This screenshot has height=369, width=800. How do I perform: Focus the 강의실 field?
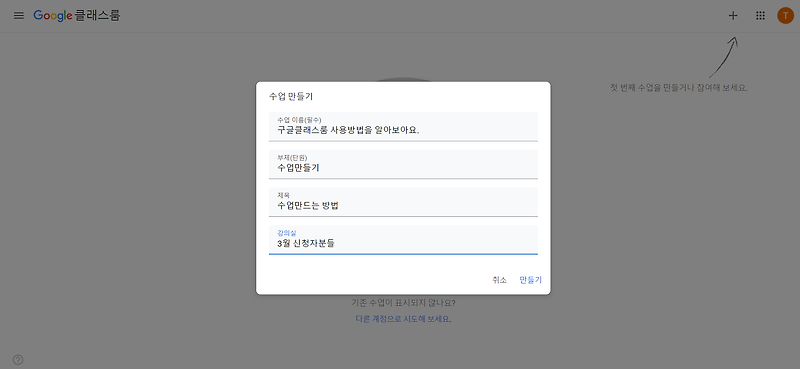point(403,240)
